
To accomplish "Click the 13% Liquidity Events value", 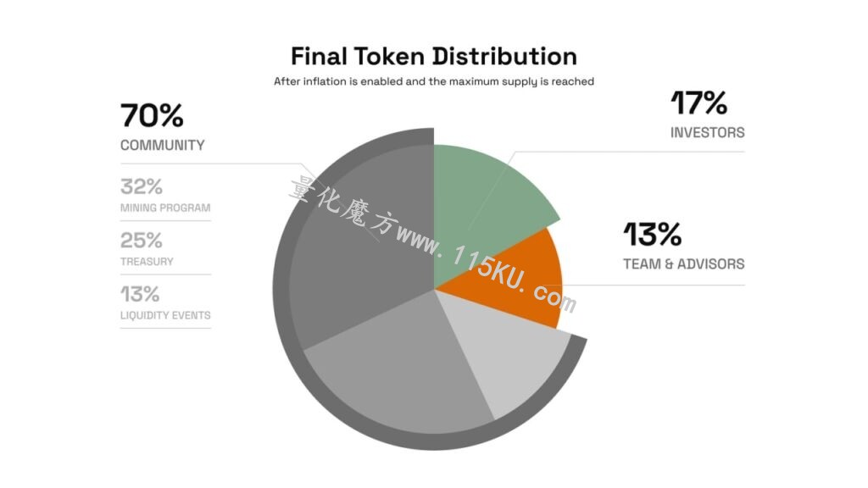I will [140, 294].
